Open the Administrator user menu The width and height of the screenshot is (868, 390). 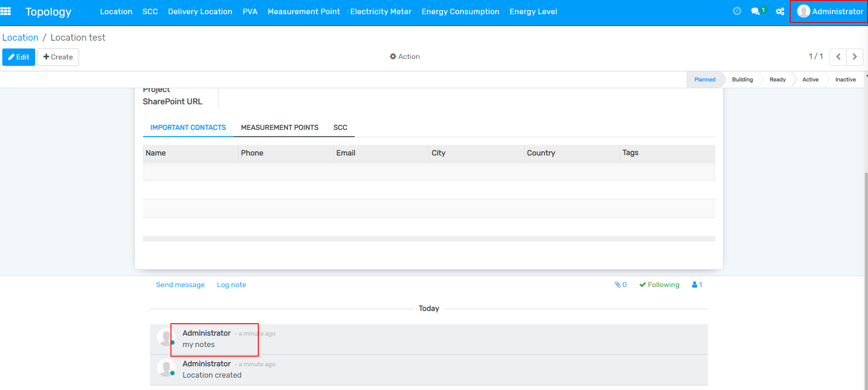point(830,11)
